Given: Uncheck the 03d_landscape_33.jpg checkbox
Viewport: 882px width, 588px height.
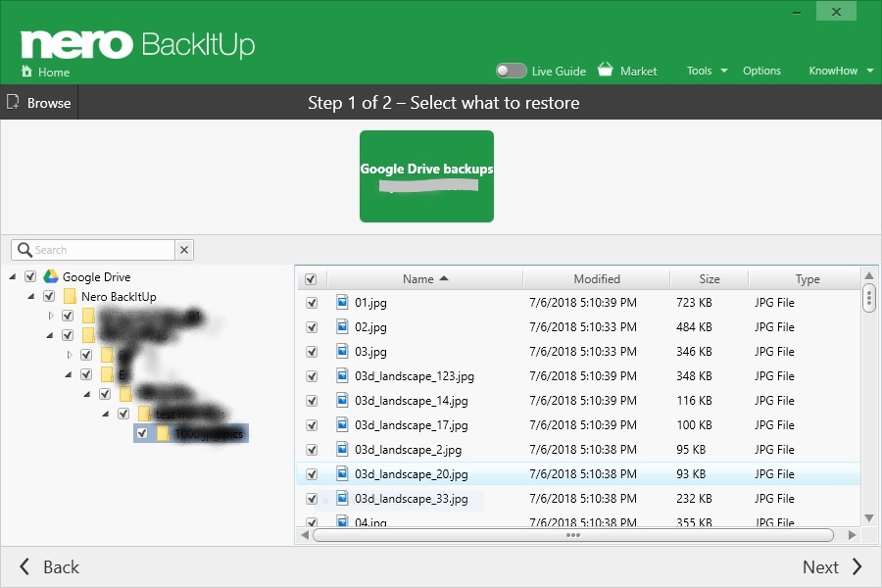Looking at the screenshot, I should [312, 499].
